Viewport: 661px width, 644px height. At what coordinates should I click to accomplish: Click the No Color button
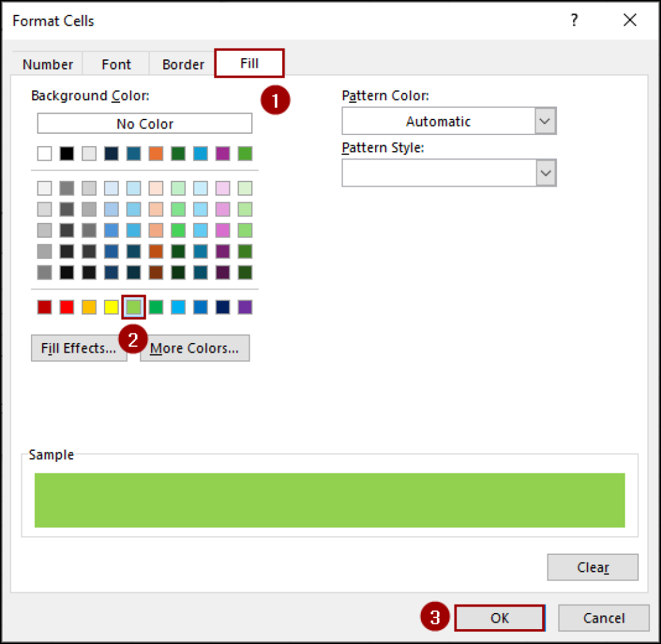click(x=144, y=123)
